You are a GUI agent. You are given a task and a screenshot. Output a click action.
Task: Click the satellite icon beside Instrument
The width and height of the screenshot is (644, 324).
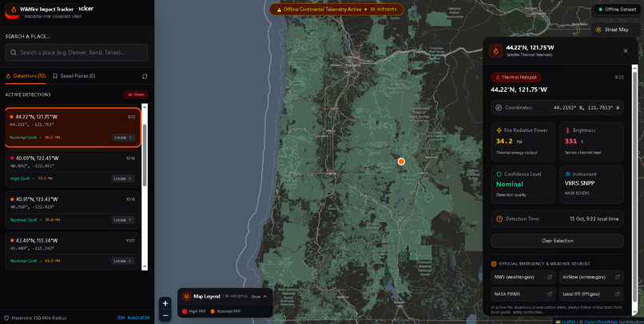click(x=567, y=174)
